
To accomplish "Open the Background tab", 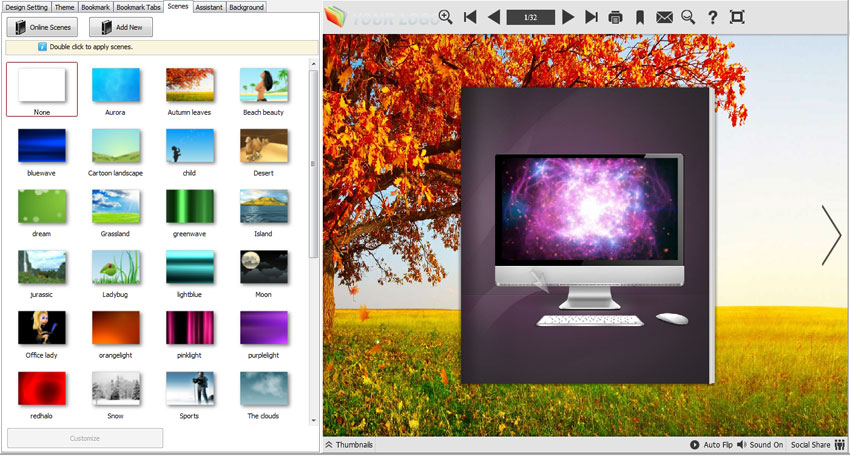I will 246,7.
